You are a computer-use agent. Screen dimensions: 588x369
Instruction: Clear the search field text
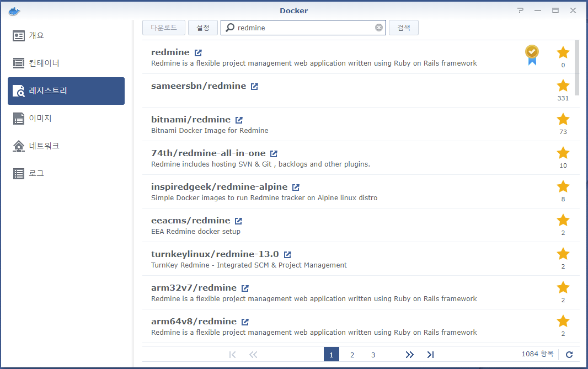tap(379, 28)
